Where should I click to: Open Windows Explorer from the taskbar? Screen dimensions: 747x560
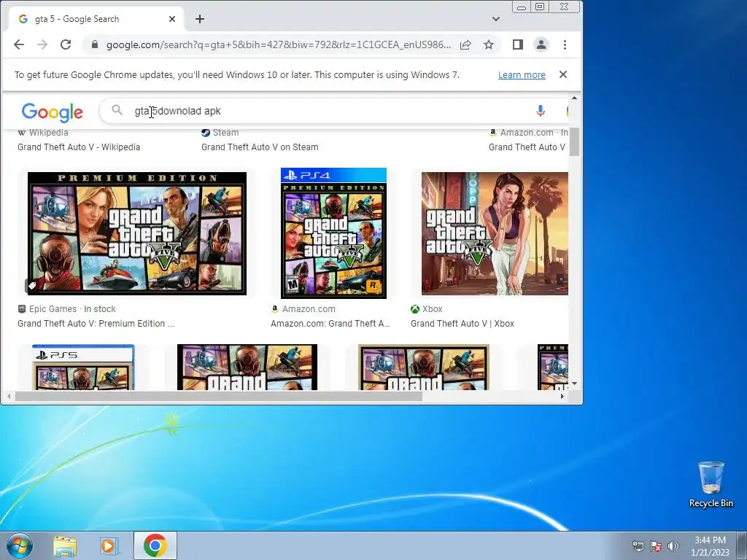point(65,546)
